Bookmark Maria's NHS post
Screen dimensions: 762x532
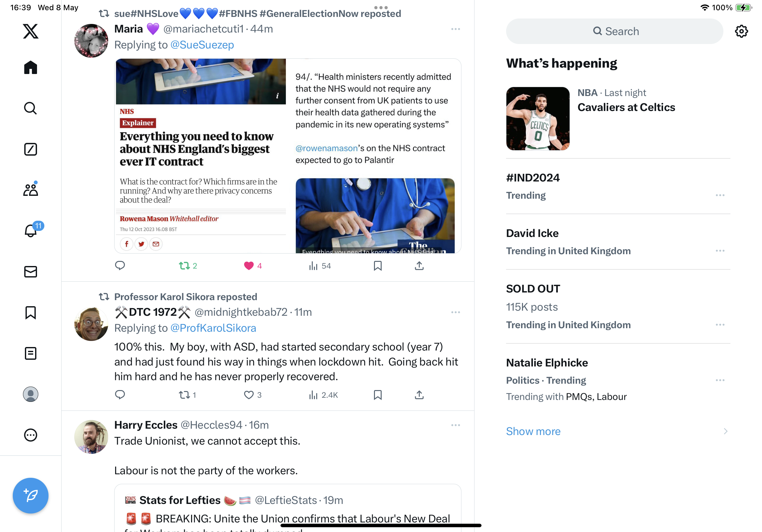click(377, 266)
